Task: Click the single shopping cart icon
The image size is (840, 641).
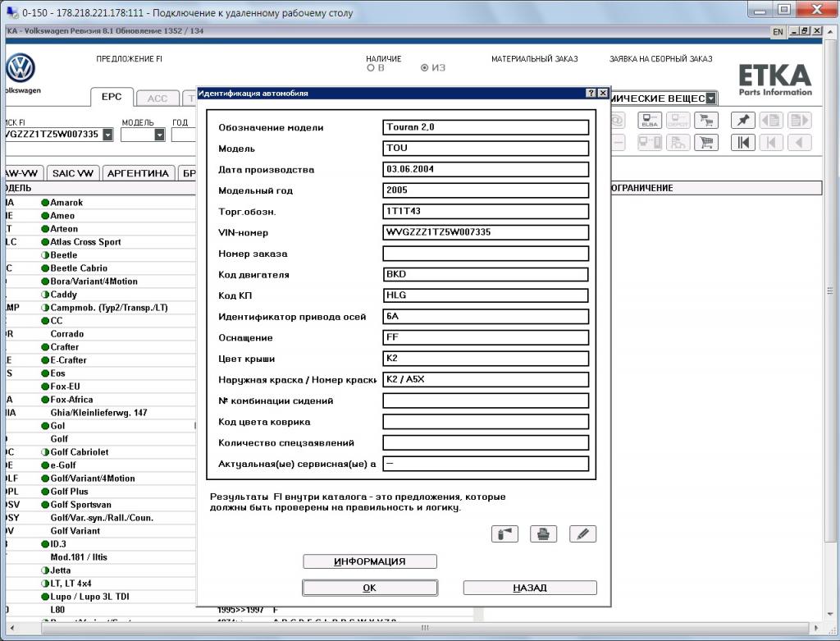Action: pos(706,143)
